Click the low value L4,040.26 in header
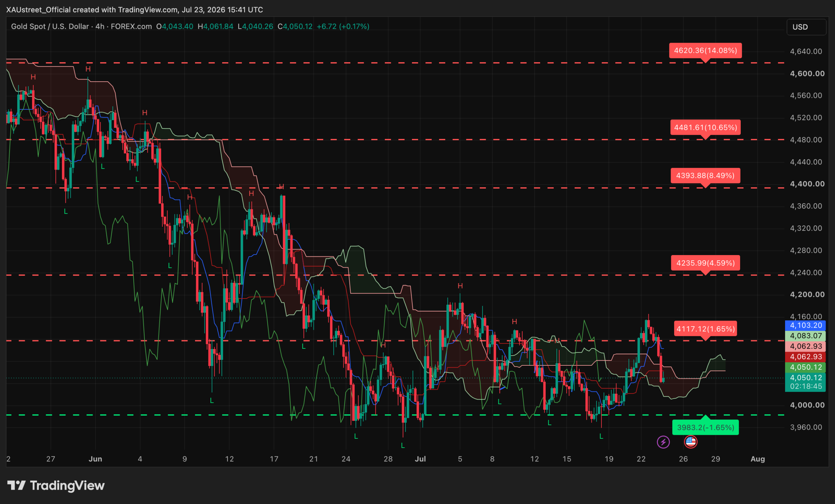The height and width of the screenshot is (504, 835). tap(255, 26)
